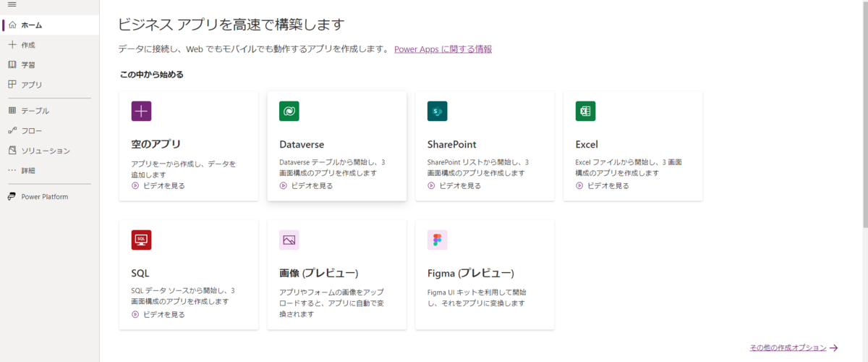Screen dimensions: 868x362
Task: Click the arrow beside その他の作成オプション
Action: pos(834,348)
